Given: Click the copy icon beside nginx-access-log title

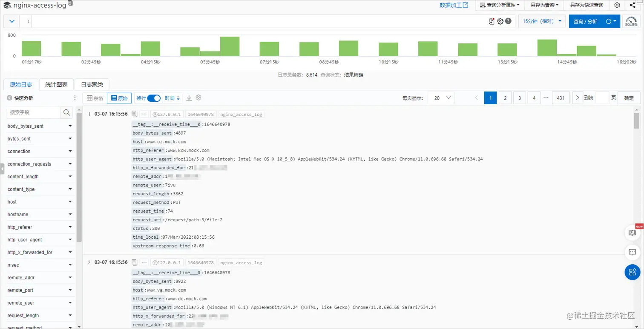Looking at the screenshot, I should pos(70,3).
